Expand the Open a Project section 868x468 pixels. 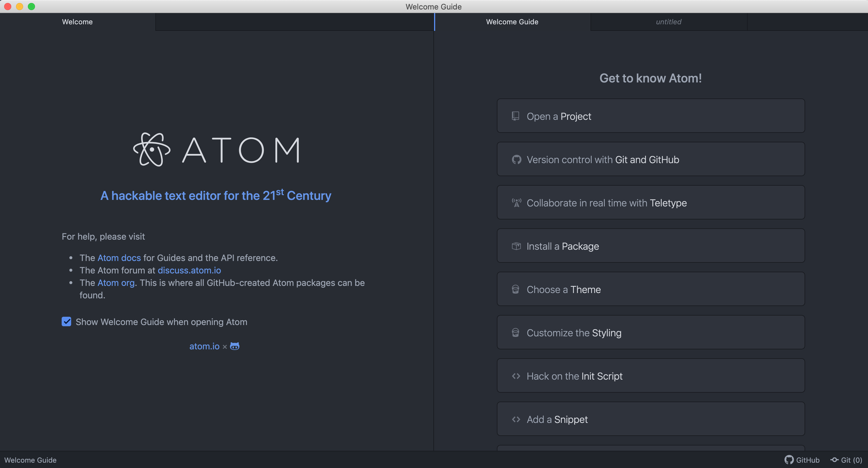tap(650, 116)
